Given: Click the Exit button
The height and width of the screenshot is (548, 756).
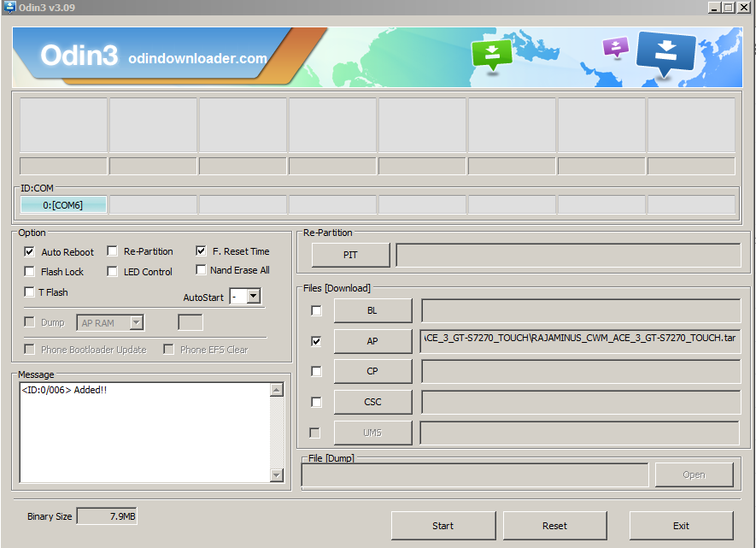Looking at the screenshot, I should tap(682, 525).
